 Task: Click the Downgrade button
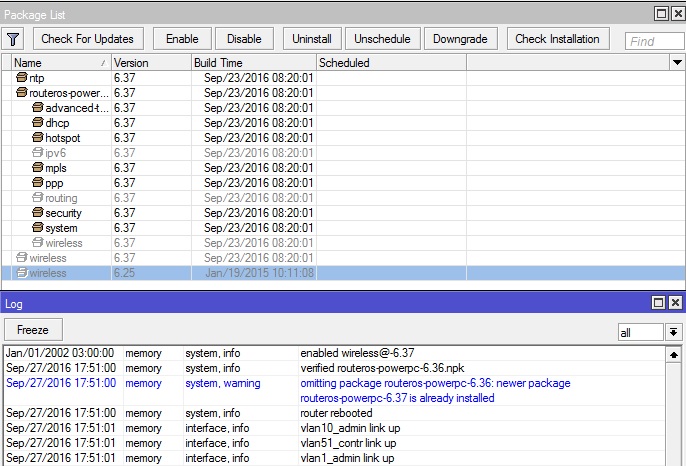pyautogui.click(x=460, y=39)
